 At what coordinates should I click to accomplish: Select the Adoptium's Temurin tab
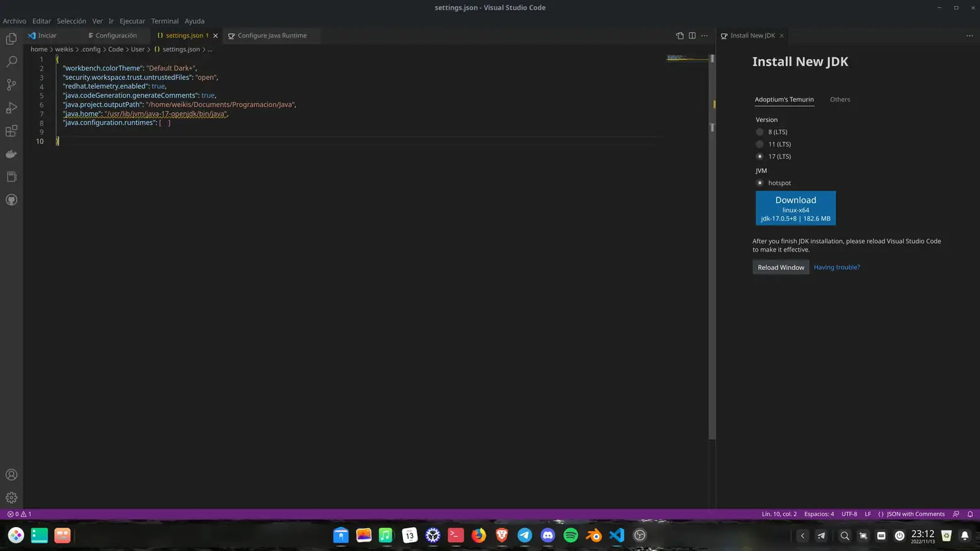784,100
